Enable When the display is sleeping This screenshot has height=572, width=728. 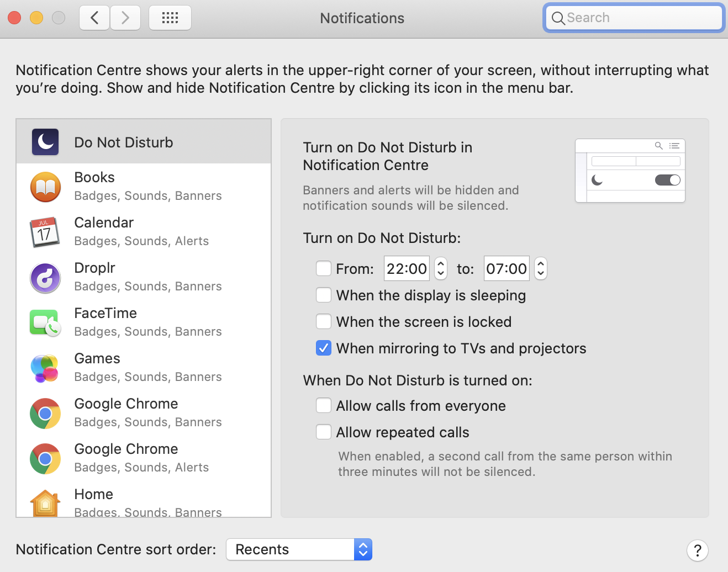[x=324, y=295]
